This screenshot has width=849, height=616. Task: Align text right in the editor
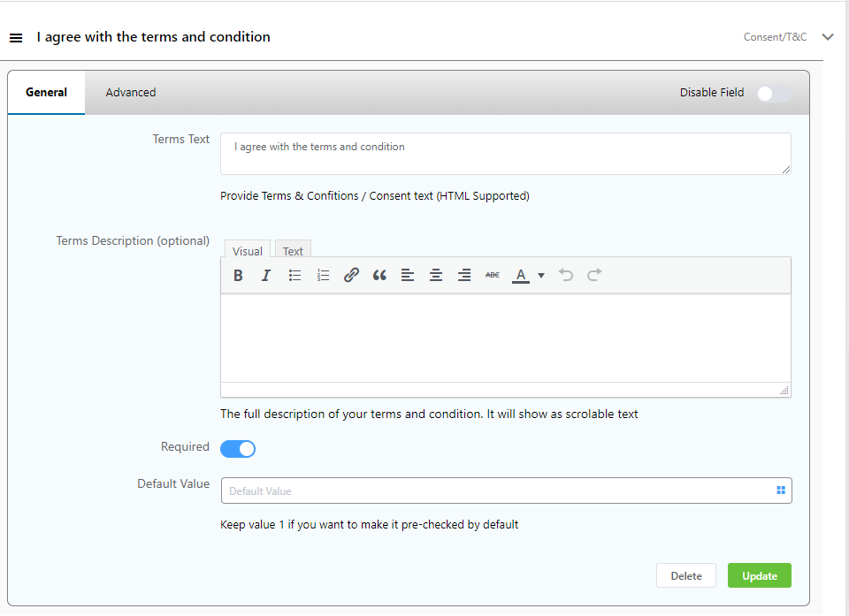click(464, 276)
